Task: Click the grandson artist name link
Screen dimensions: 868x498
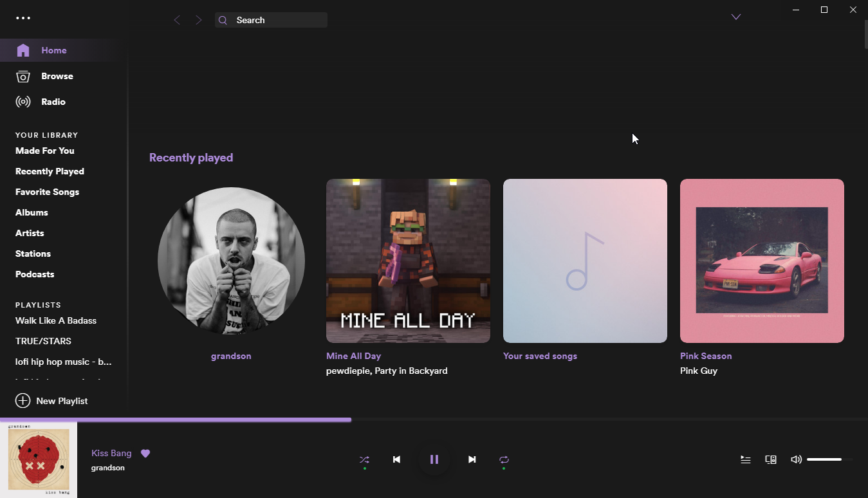Action: tap(231, 356)
